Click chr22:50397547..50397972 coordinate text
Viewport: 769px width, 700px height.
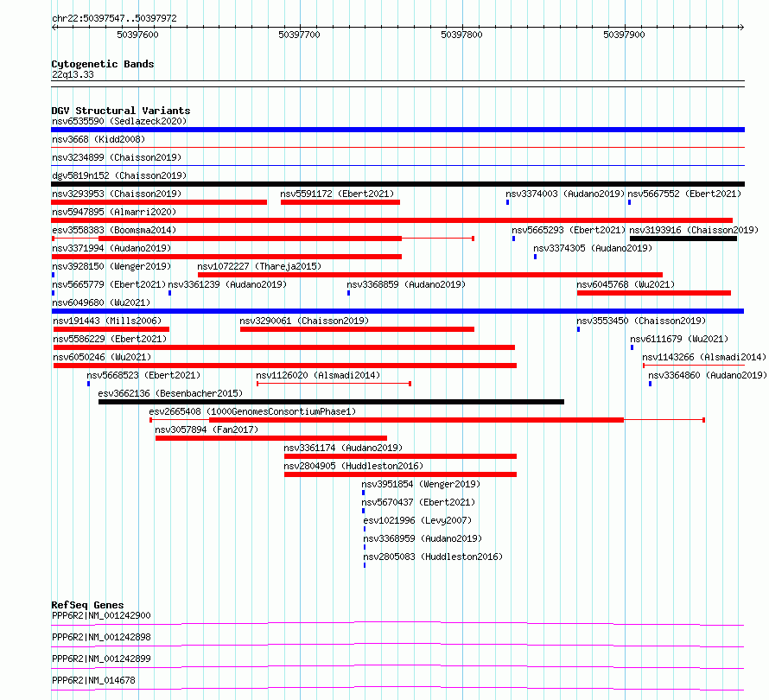click(x=114, y=18)
